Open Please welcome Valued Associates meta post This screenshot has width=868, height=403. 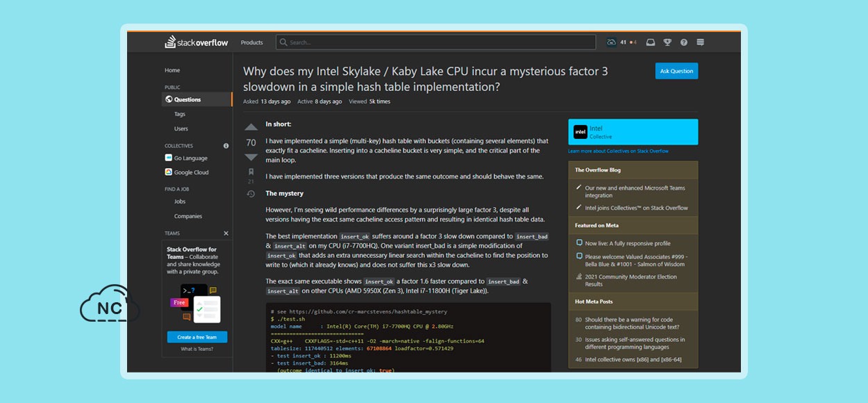(636, 261)
